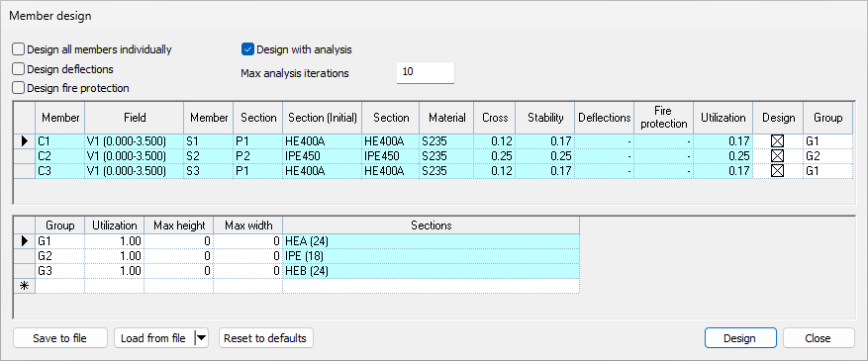Viewport: 868px width, 361px height.
Task: Click Group cell G2 in members table
Action: pyautogui.click(x=827, y=156)
